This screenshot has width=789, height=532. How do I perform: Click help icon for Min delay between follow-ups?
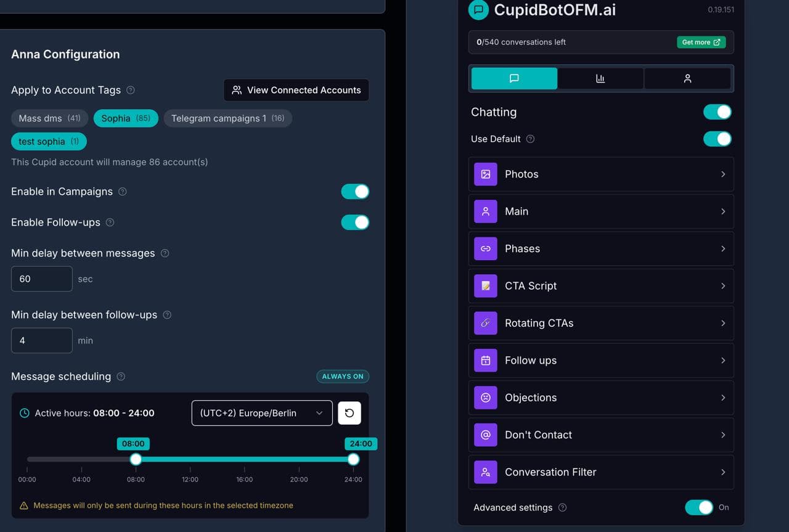pos(167,315)
